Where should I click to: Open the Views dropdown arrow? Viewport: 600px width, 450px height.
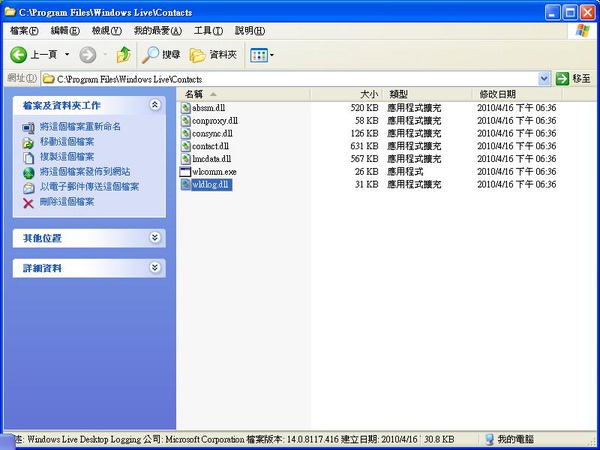click(272, 55)
